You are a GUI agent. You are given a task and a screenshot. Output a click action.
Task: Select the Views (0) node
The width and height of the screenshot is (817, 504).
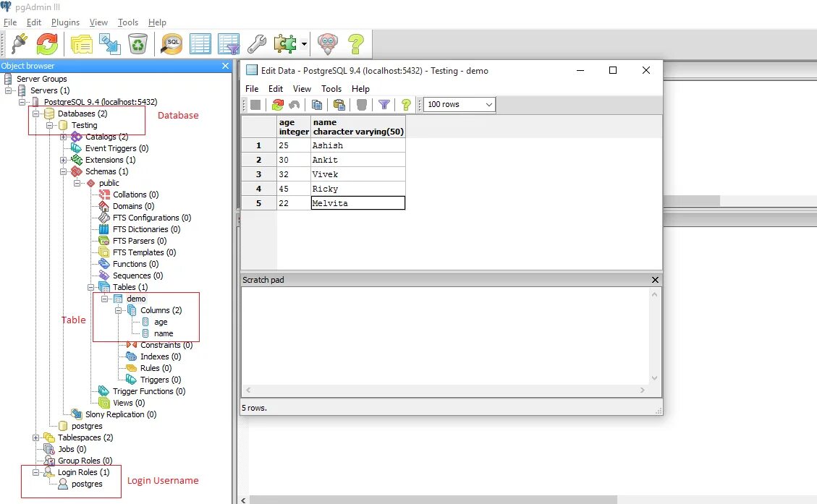[x=129, y=403]
